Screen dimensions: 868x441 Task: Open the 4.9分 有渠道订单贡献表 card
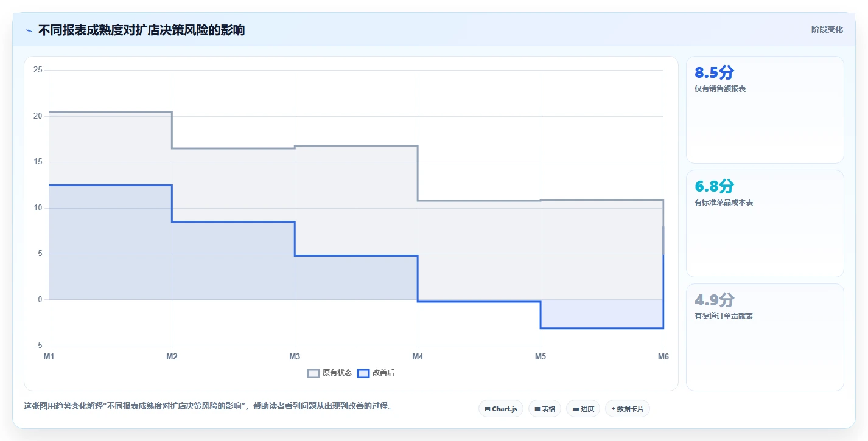point(765,338)
